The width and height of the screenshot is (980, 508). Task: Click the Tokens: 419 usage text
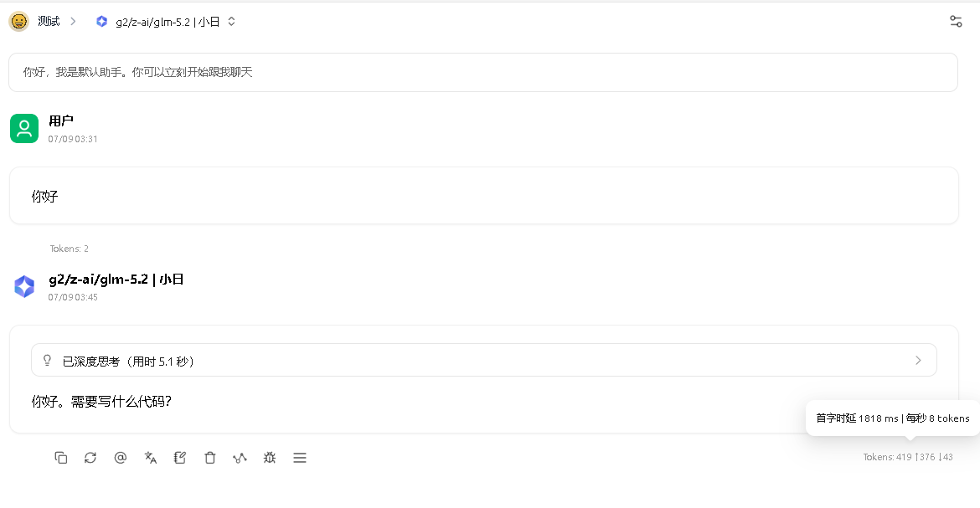click(907, 458)
